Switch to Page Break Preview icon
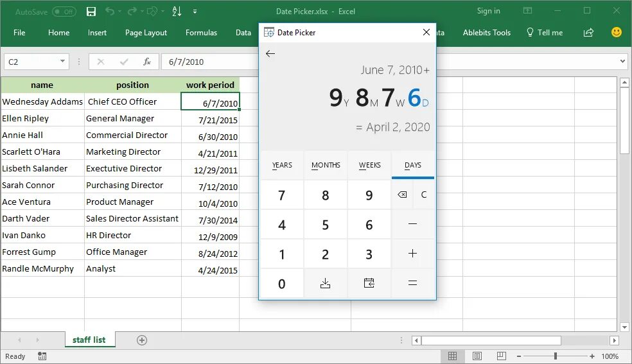The height and width of the screenshot is (364, 632). click(x=502, y=356)
